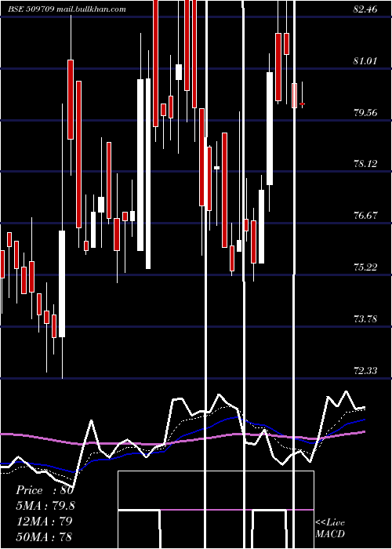Click the 76.67 price axis label
The height and width of the screenshot is (549, 392).
[365, 216]
